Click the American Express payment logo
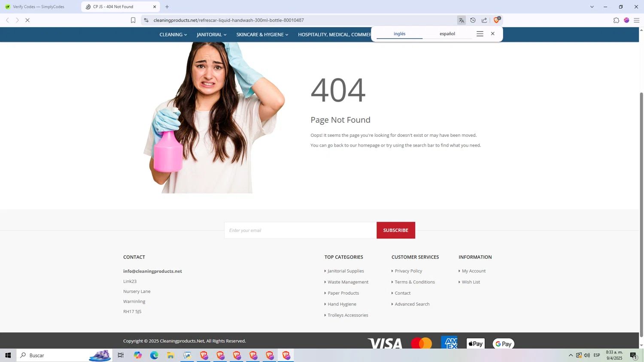The image size is (644, 362). click(x=449, y=343)
